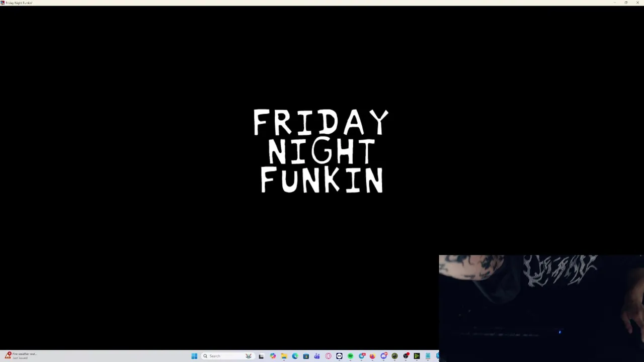
Task: Restore down the Friday Night Funkin' window
Action: point(626,3)
